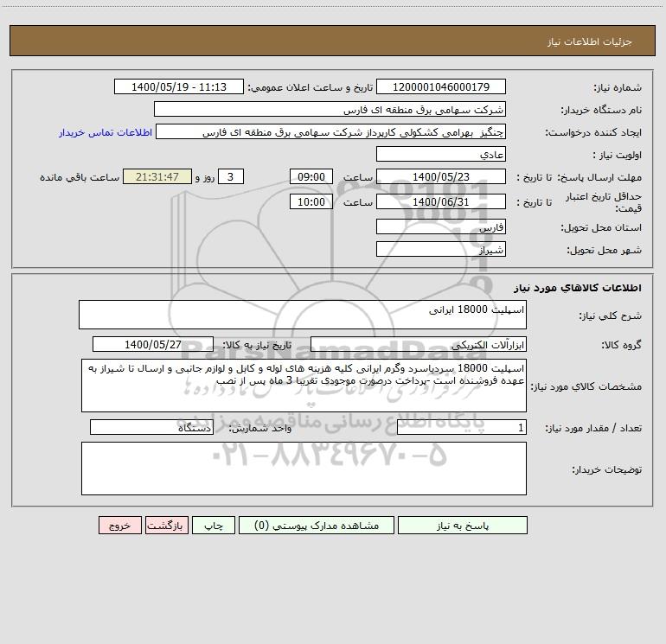This screenshot has width=666, height=644.
Task: Click the response deadline time 09:00
Action: (311, 176)
